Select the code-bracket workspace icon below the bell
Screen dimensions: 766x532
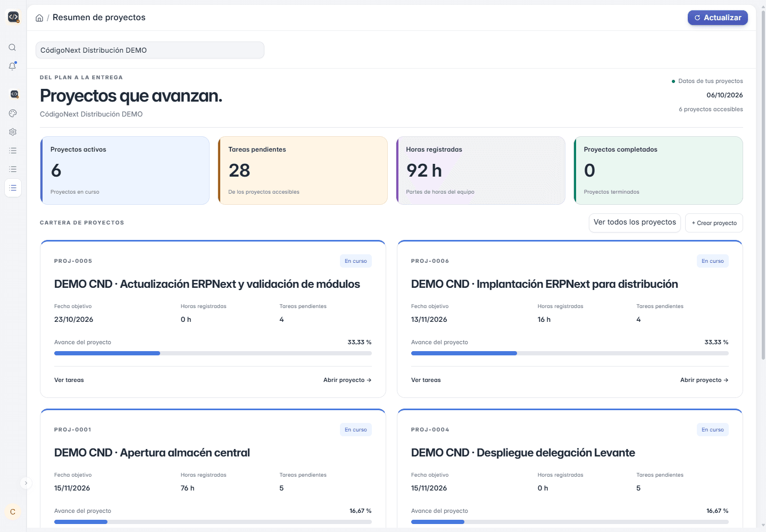tap(14, 94)
